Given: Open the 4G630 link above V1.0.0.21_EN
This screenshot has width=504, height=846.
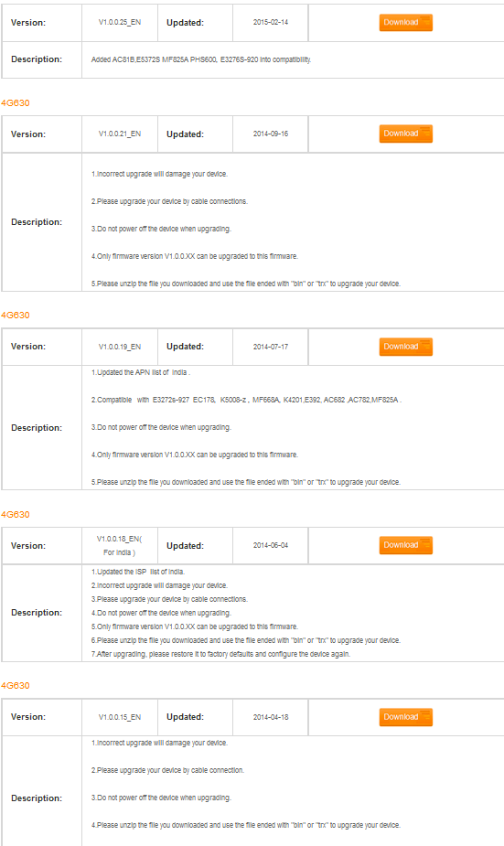Looking at the screenshot, I should [16, 103].
